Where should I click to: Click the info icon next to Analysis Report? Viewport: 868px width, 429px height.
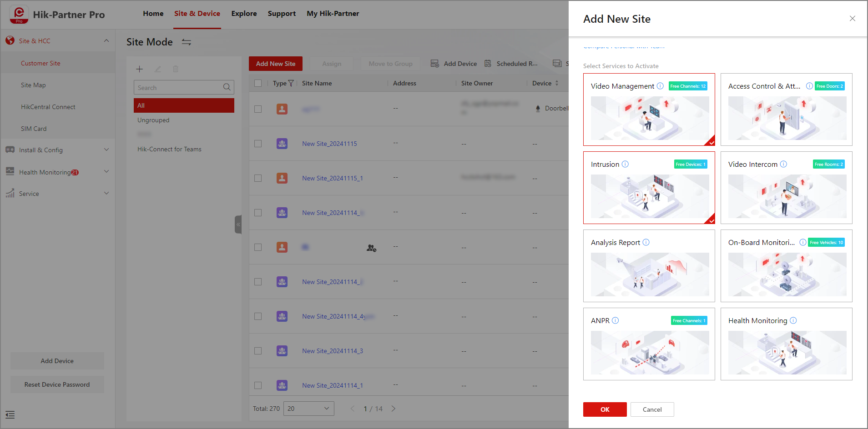[x=646, y=242]
